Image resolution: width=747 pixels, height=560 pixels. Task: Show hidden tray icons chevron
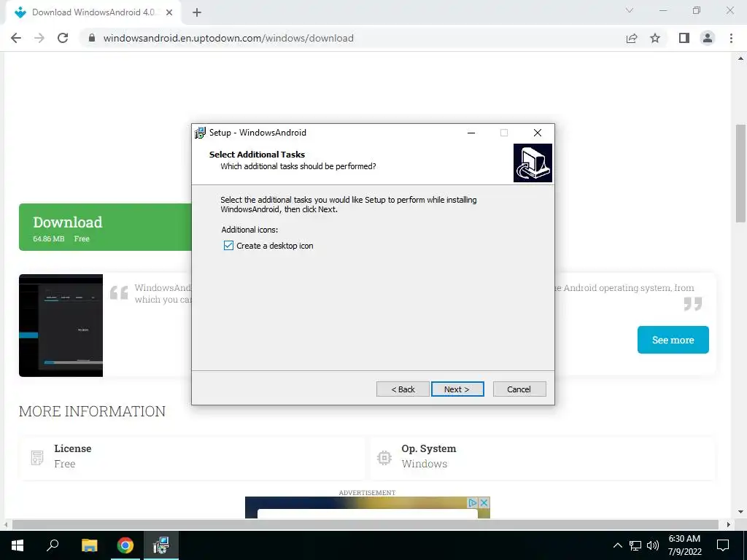point(617,545)
